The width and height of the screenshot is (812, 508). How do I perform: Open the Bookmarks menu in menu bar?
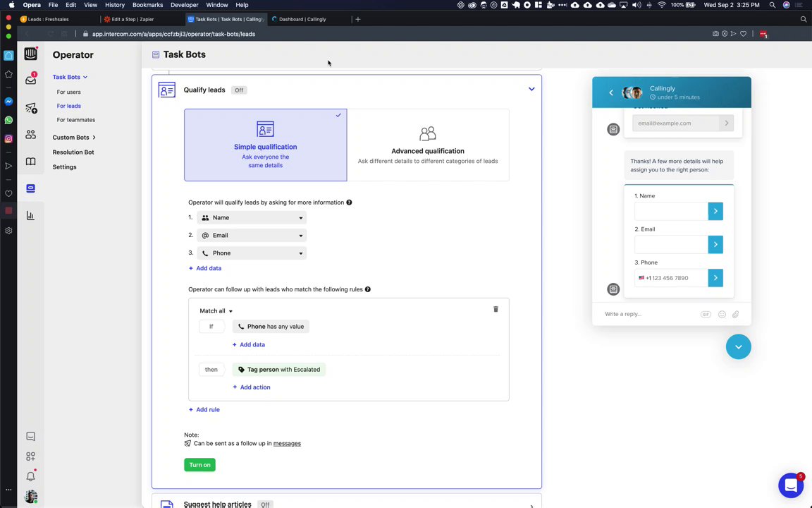click(x=147, y=5)
